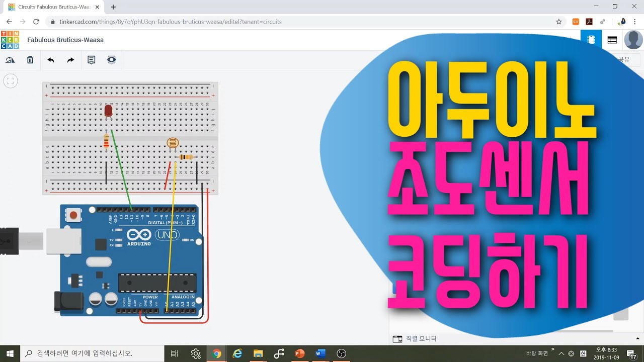Switch to circuit component view
Image resolution: width=644 pixels, height=362 pixels.
(x=591, y=40)
